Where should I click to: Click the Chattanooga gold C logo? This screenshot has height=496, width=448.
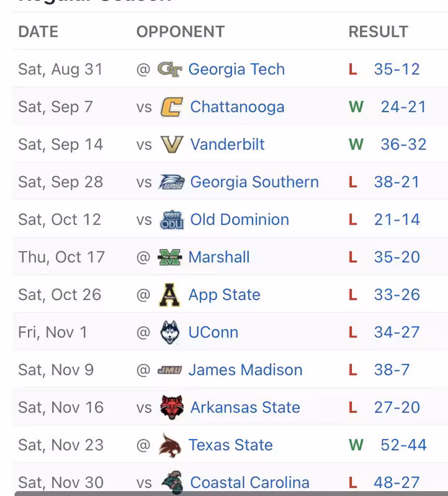pos(172,107)
